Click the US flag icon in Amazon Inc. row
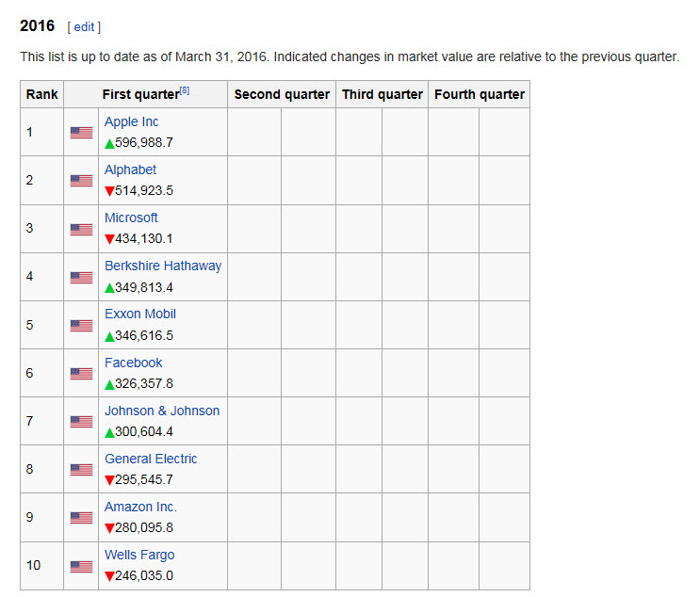 click(81, 518)
